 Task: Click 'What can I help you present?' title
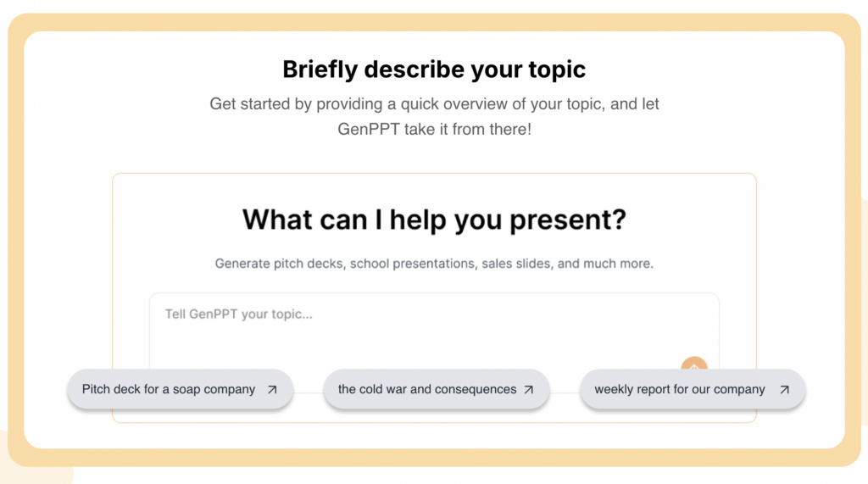[x=434, y=220]
